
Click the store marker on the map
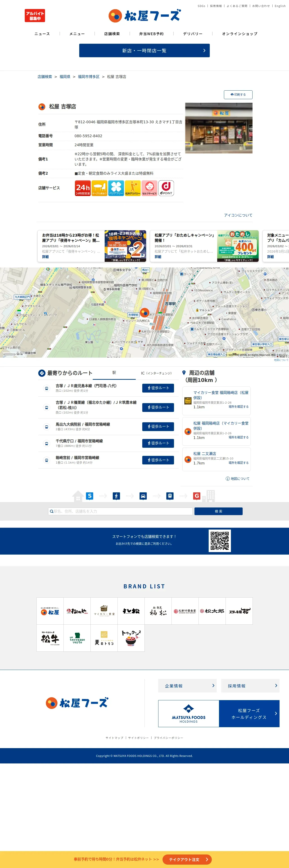coord(145,312)
